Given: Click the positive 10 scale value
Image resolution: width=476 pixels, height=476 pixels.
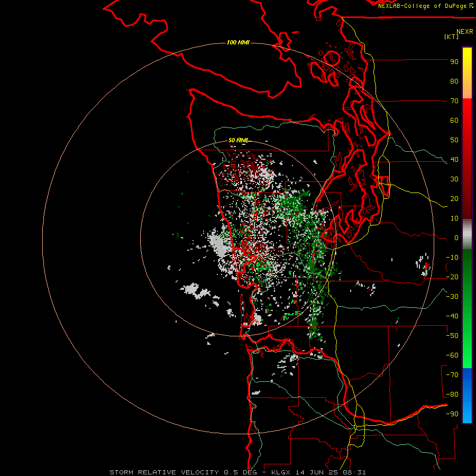Looking at the screenshot, I should [x=454, y=218].
